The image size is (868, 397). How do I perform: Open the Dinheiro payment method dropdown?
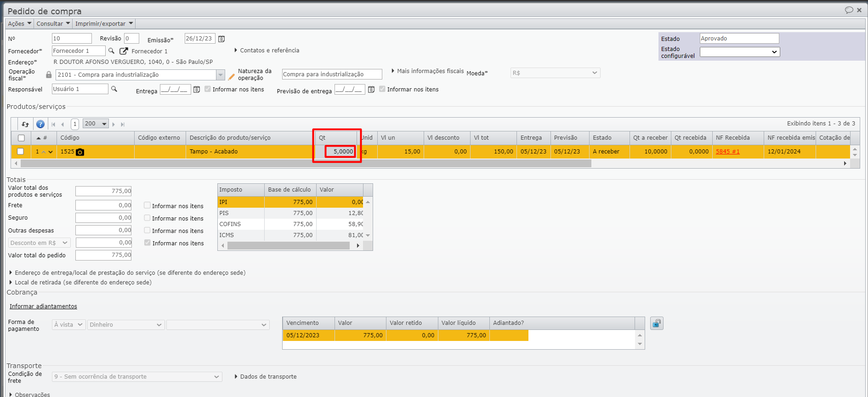coord(126,324)
